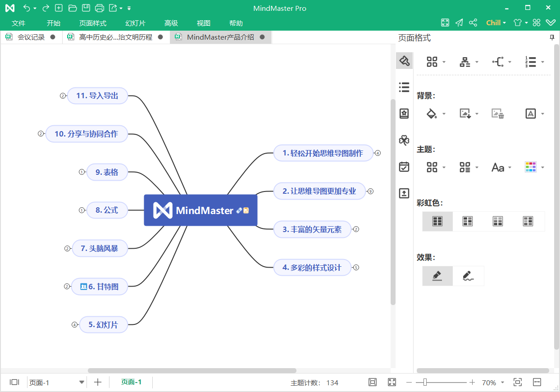
Task: Select the first rainbow color option
Action: click(437, 221)
